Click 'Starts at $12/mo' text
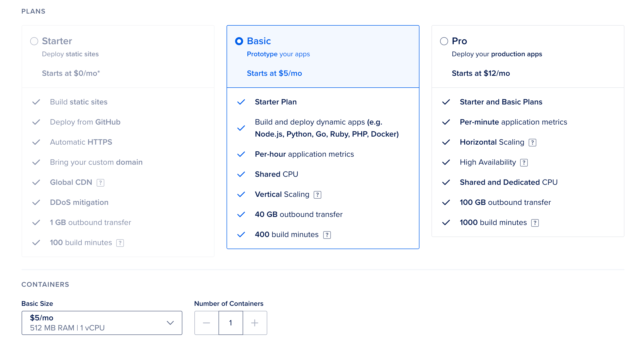 (481, 73)
